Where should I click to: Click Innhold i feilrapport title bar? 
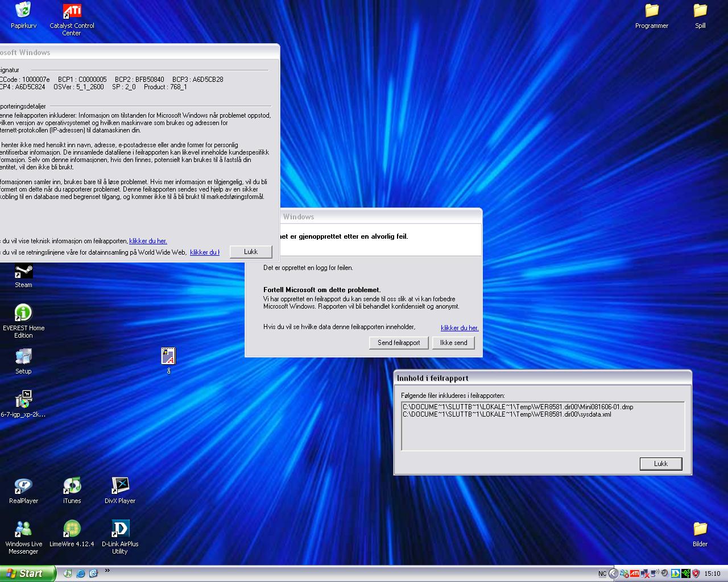click(x=543, y=378)
